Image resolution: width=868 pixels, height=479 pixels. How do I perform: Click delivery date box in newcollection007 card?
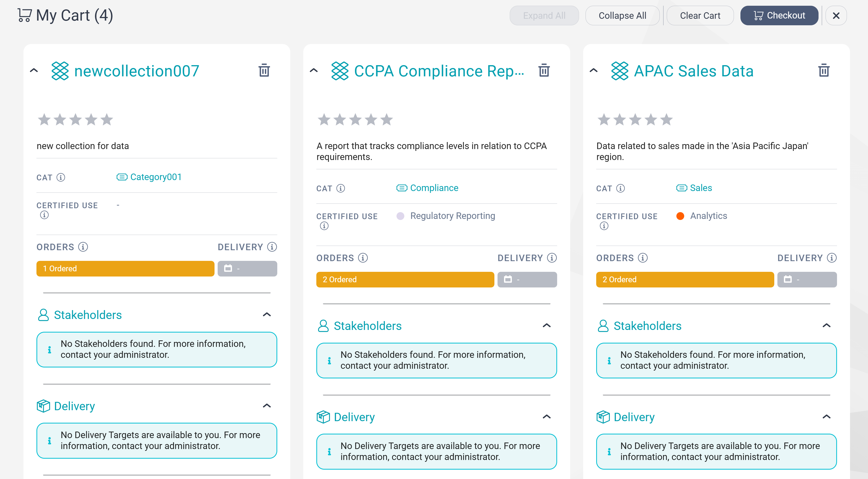click(x=247, y=268)
